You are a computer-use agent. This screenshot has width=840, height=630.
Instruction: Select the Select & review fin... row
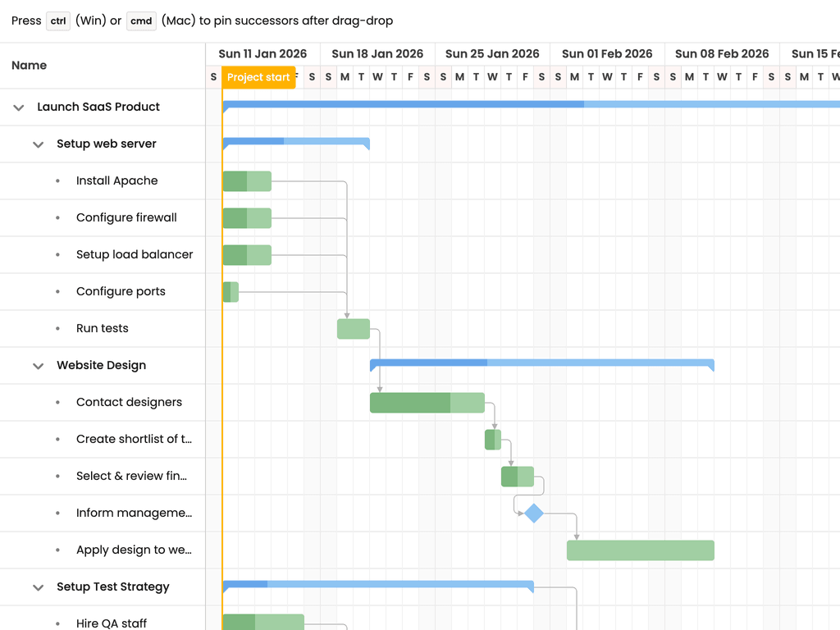103,477
